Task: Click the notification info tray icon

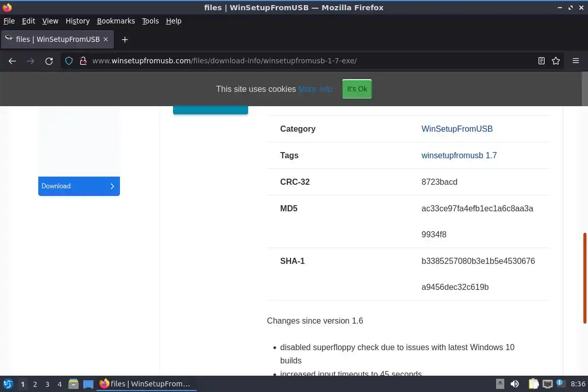Action: pos(560,383)
